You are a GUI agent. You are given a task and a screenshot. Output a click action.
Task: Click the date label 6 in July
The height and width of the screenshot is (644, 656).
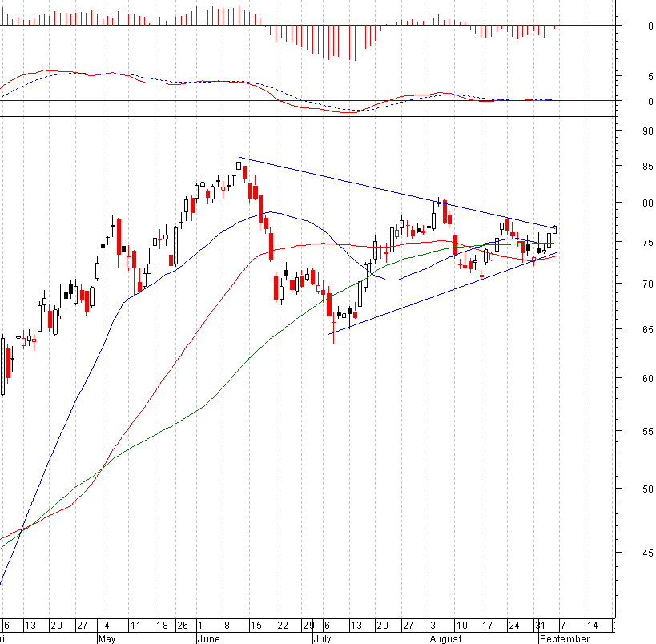coord(327,626)
